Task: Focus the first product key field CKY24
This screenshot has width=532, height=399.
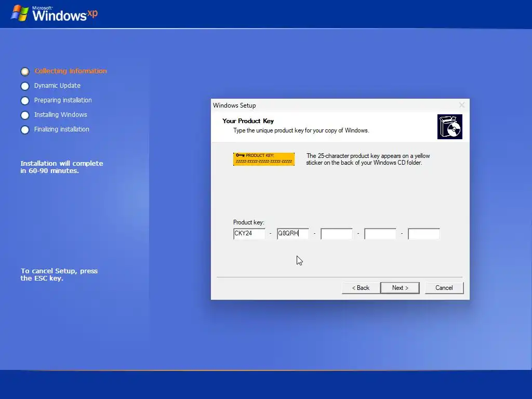Action: point(249,233)
